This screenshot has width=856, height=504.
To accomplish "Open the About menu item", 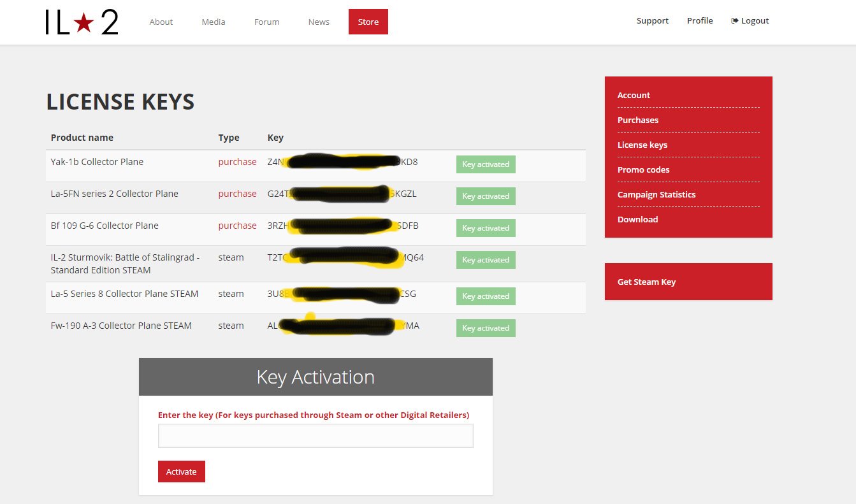I will (x=161, y=22).
